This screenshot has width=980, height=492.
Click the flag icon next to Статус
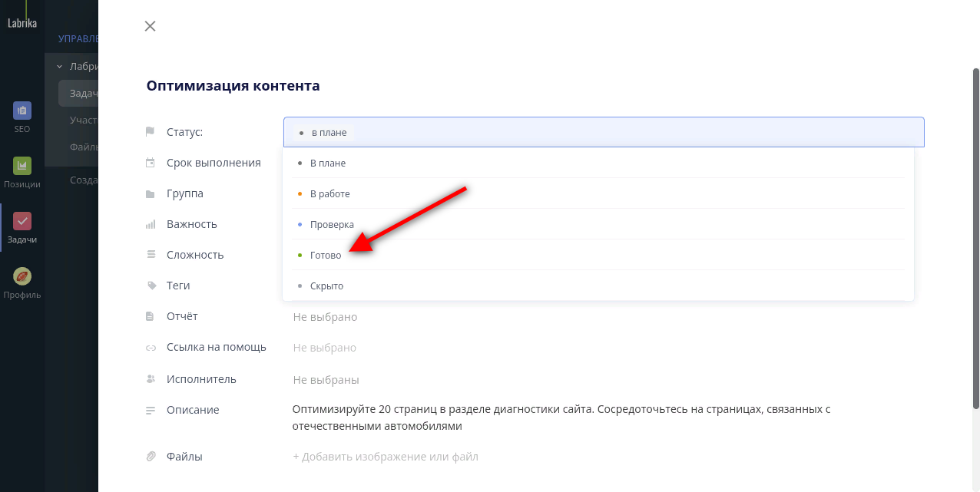tap(151, 132)
